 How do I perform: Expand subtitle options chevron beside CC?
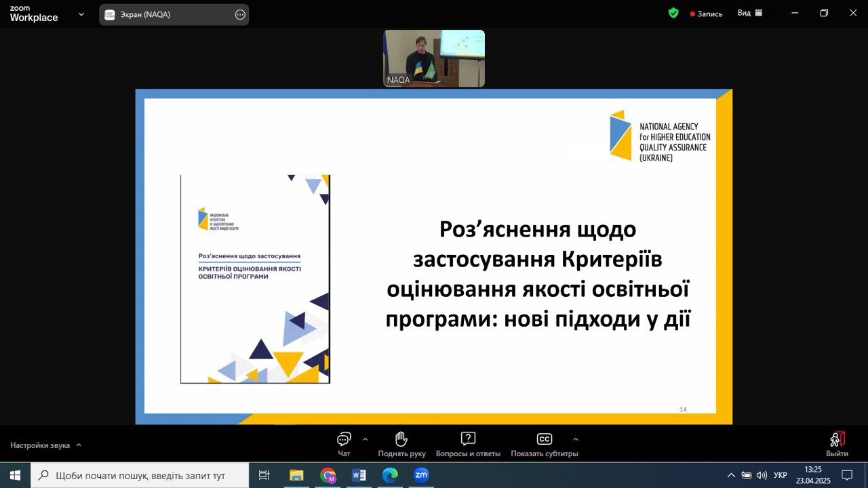click(576, 439)
